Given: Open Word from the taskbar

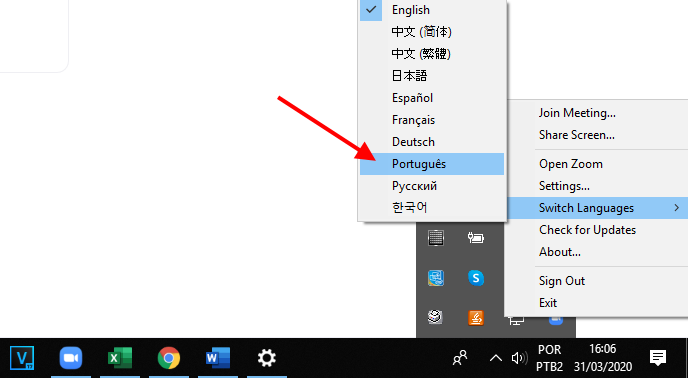Looking at the screenshot, I should (x=218, y=358).
